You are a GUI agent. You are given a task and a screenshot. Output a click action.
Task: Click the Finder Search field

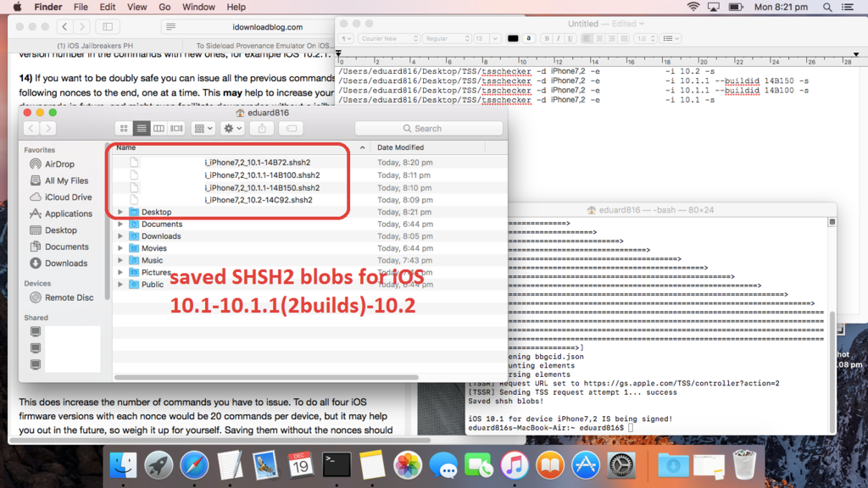429,129
